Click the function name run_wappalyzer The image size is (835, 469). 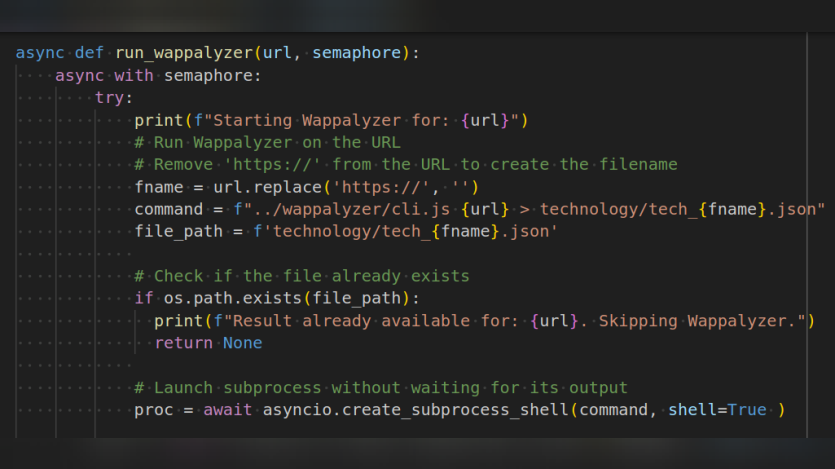click(x=184, y=53)
